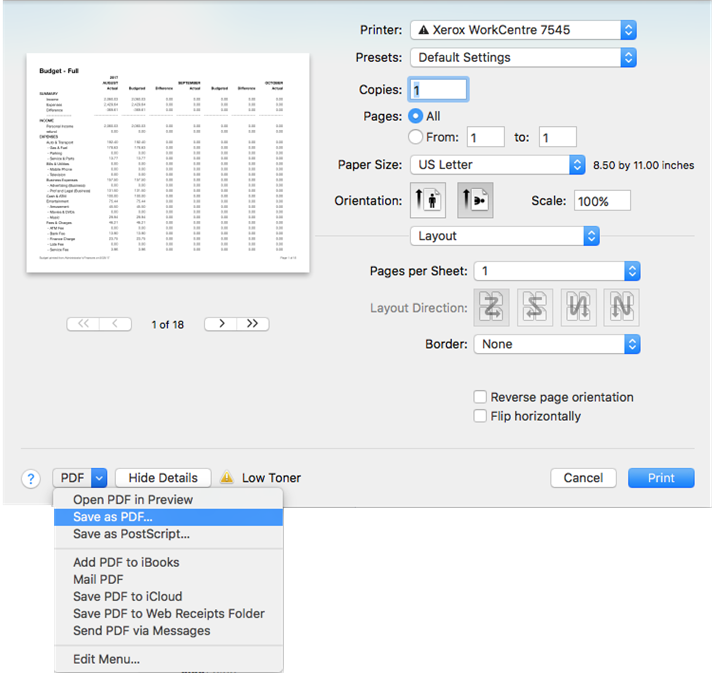The height and width of the screenshot is (673, 725).
Task: Enable Reverse page orientation checkbox
Action: pyautogui.click(x=481, y=397)
